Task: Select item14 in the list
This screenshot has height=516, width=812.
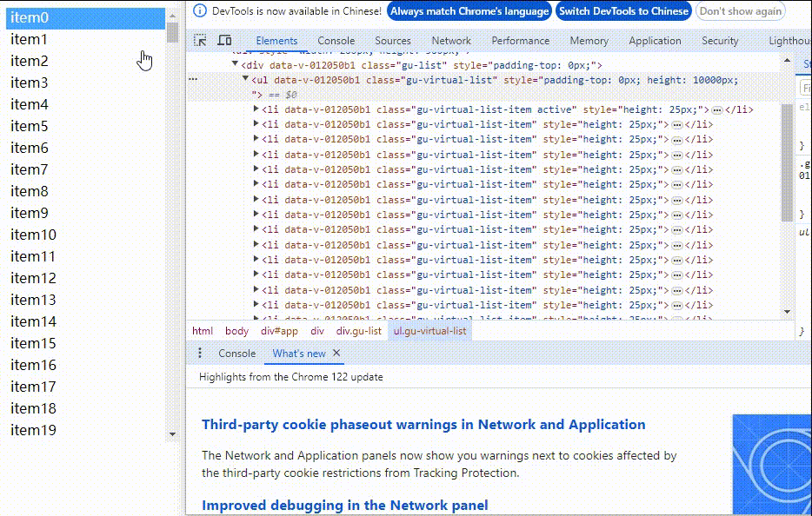Action: (x=85, y=322)
